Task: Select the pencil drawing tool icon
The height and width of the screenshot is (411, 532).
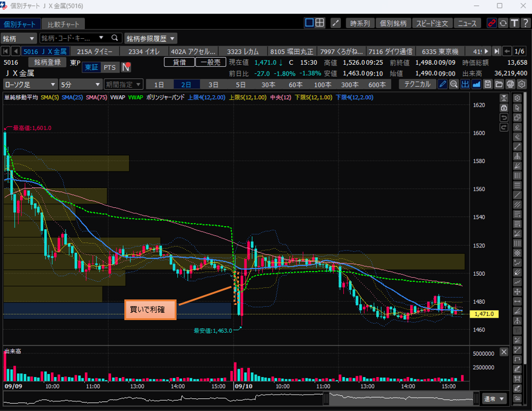Action: click(443, 84)
